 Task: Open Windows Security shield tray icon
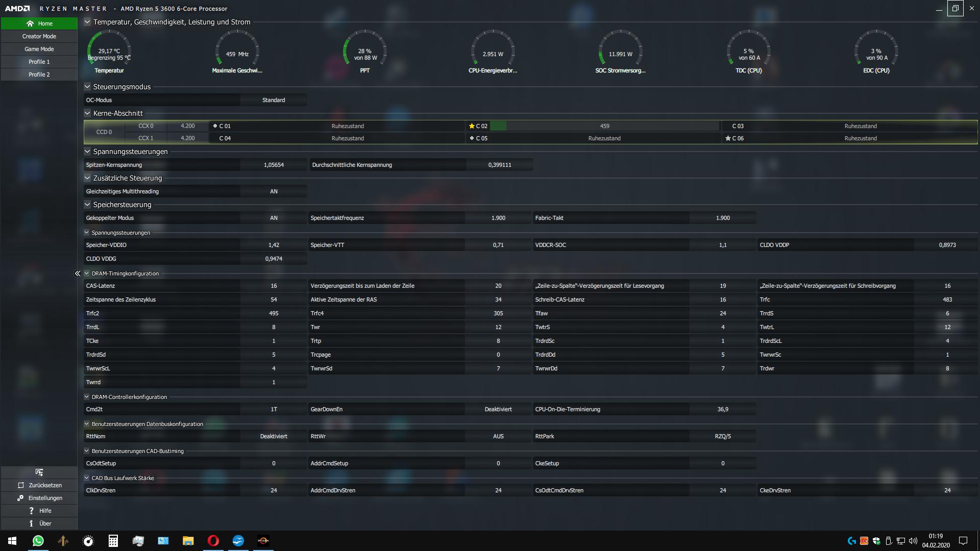pyautogui.click(x=876, y=541)
